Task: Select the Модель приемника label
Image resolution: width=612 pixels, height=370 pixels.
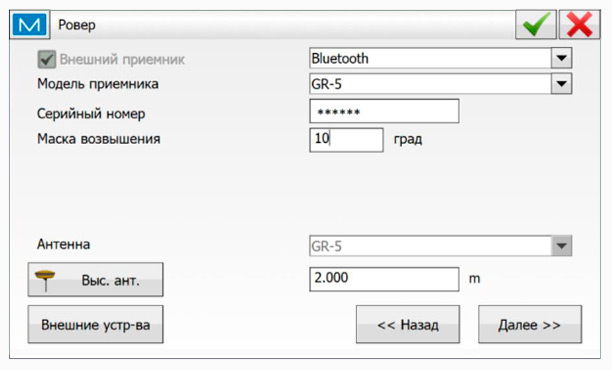Action: coord(98,84)
